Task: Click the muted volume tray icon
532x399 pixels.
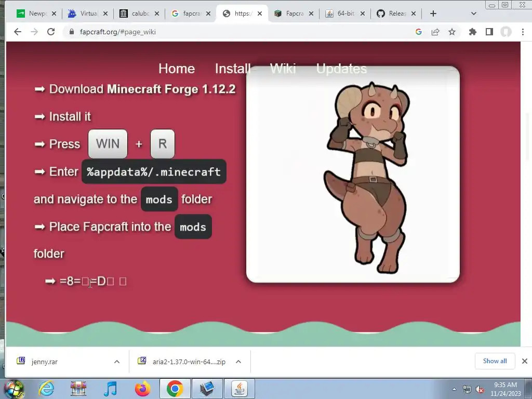Action: (480, 390)
